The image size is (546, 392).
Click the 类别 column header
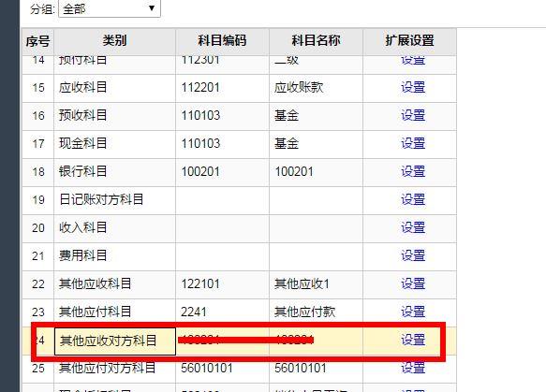(114, 41)
